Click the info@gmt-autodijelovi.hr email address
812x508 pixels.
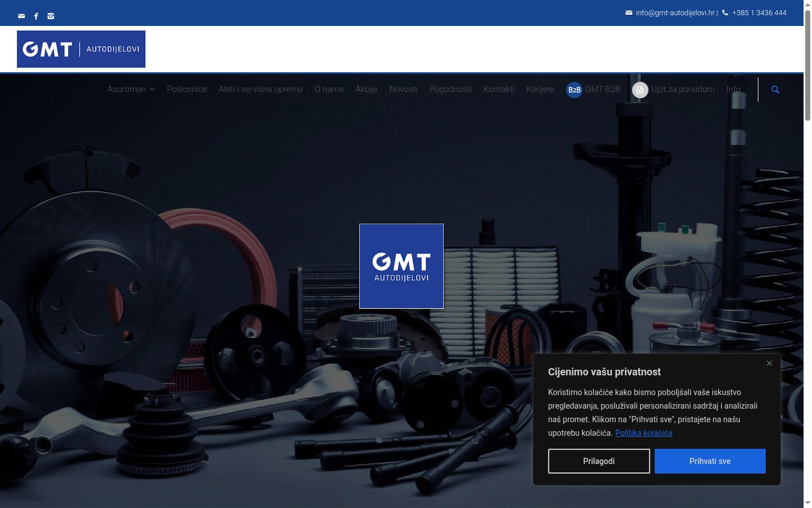coord(675,12)
